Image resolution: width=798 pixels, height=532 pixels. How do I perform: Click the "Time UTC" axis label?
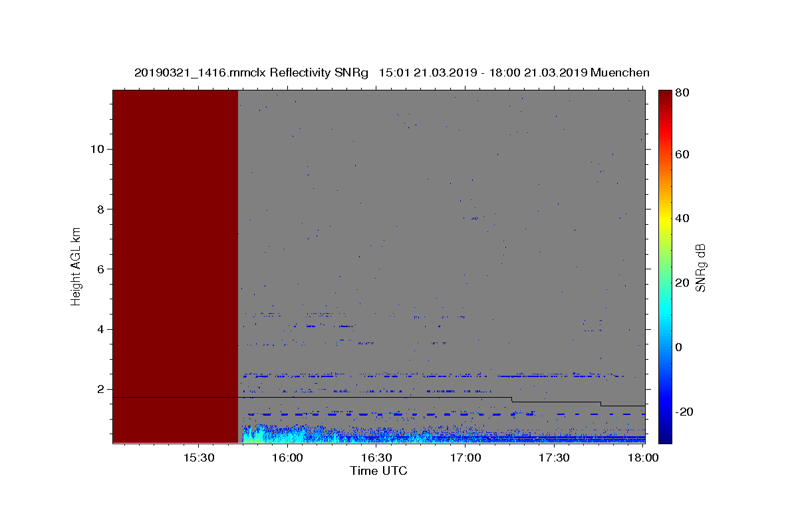pyautogui.click(x=378, y=471)
